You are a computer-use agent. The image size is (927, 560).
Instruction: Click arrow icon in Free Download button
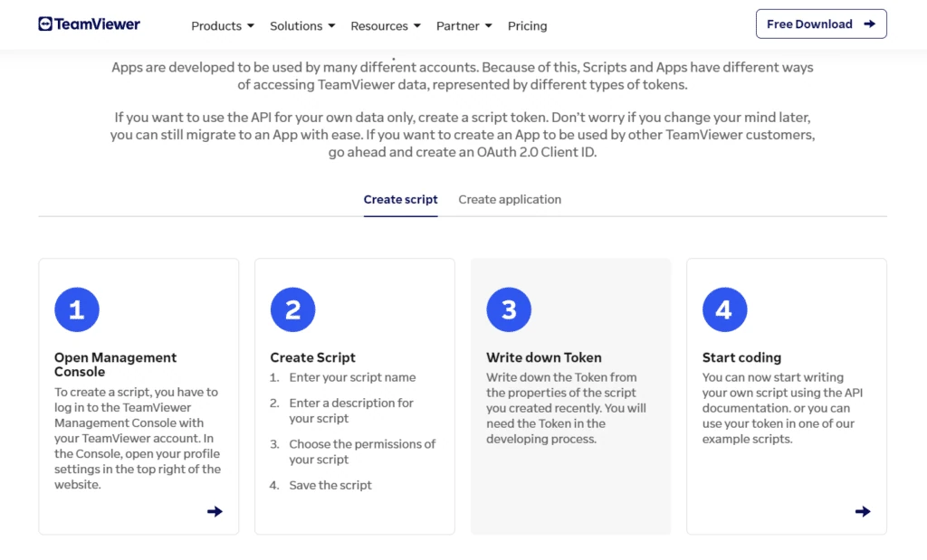tap(869, 24)
